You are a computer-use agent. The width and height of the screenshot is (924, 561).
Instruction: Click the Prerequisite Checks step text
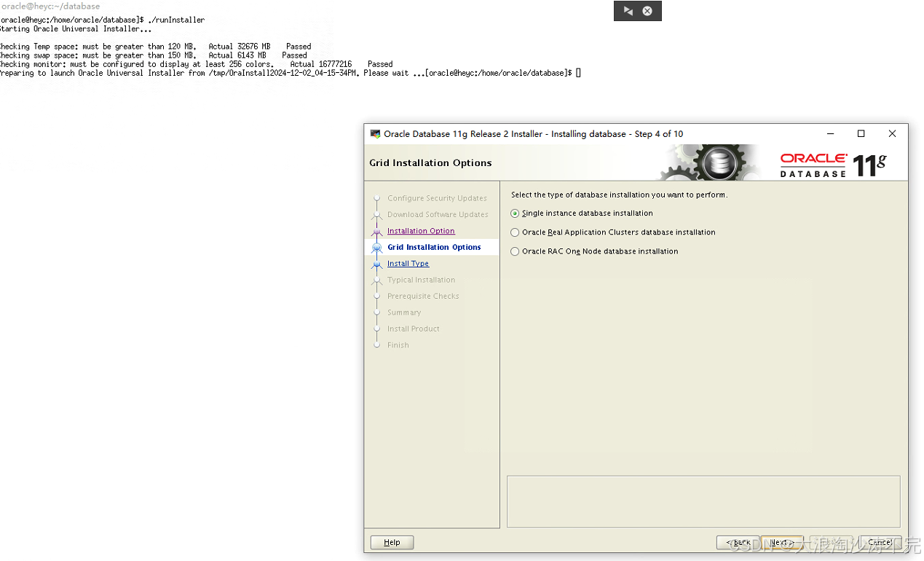point(423,297)
